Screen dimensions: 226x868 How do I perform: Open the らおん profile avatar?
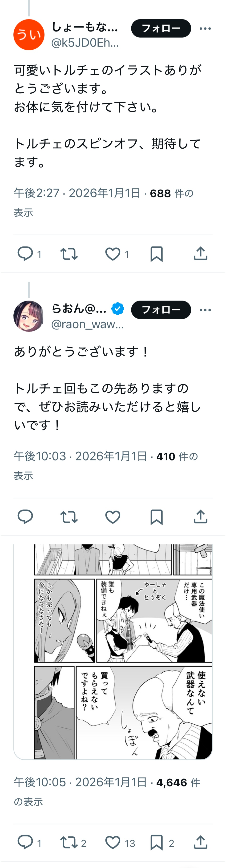29,316
